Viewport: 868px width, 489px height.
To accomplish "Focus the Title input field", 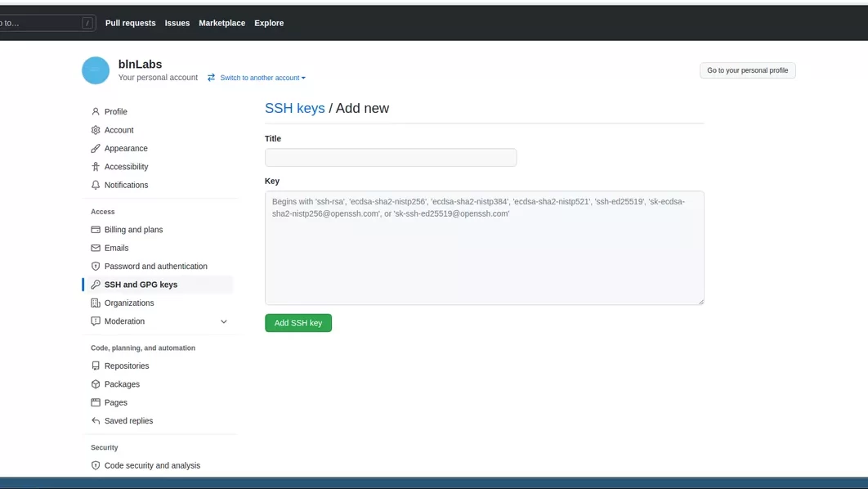I will coord(390,157).
